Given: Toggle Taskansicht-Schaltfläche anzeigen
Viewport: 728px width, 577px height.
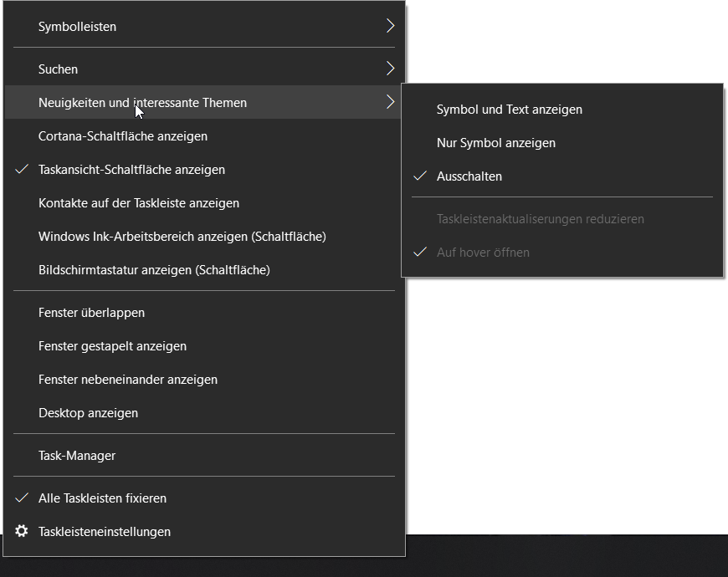Looking at the screenshot, I should [204, 170].
